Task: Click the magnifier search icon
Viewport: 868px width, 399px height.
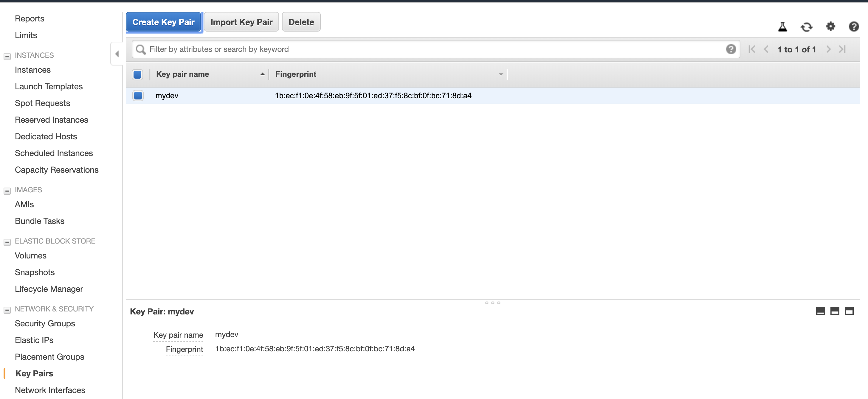Action: pyautogui.click(x=140, y=49)
